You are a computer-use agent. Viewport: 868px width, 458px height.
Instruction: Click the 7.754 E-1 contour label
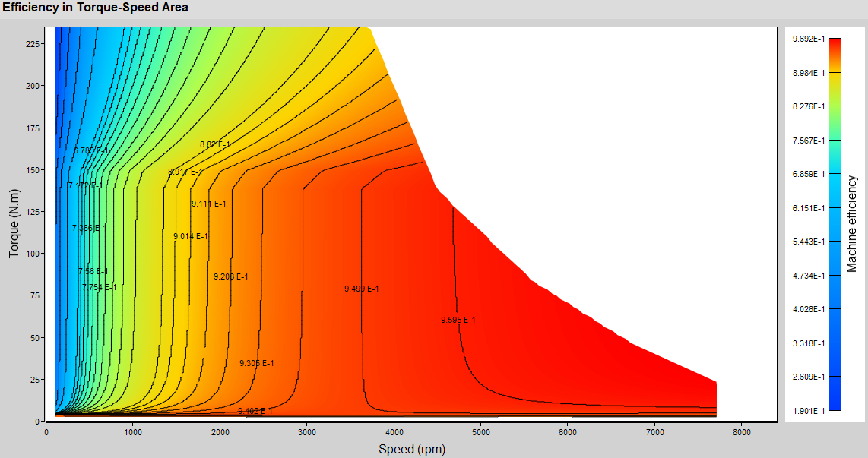tap(99, 288)
